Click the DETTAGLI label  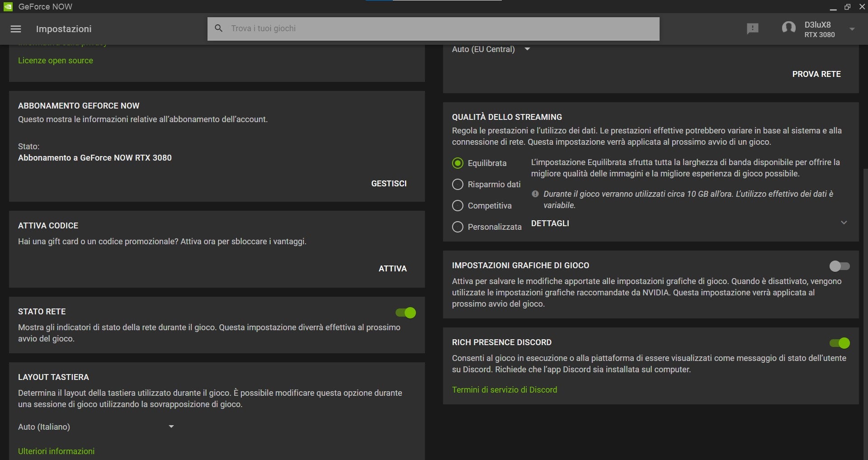pyautogui.click(x=550, y=223)
